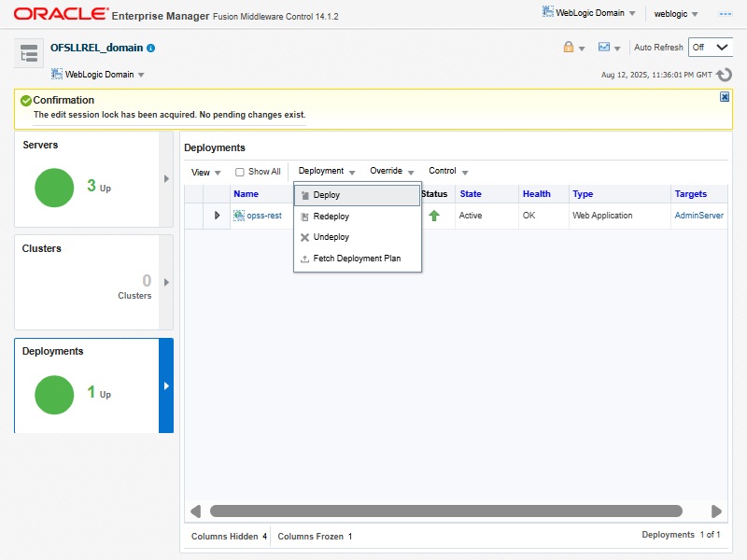Click the OK health cell
The image size is (747, 560).
(529, 216)
